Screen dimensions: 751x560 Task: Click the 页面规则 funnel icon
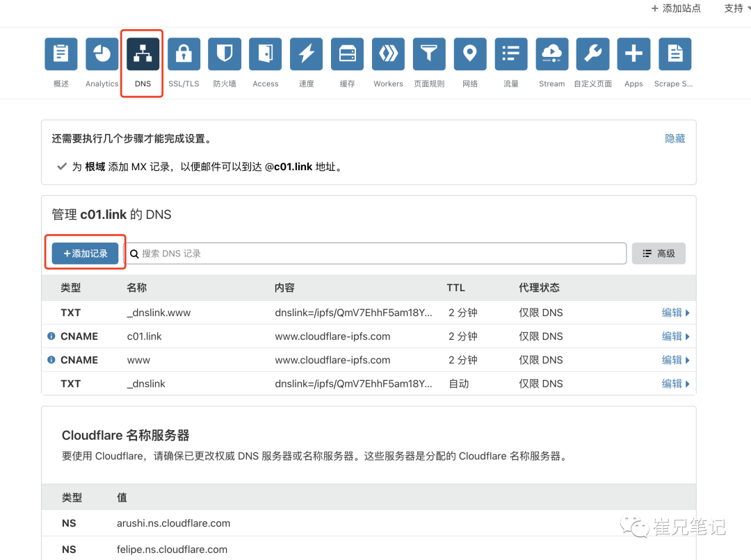[x=429, y=54]
